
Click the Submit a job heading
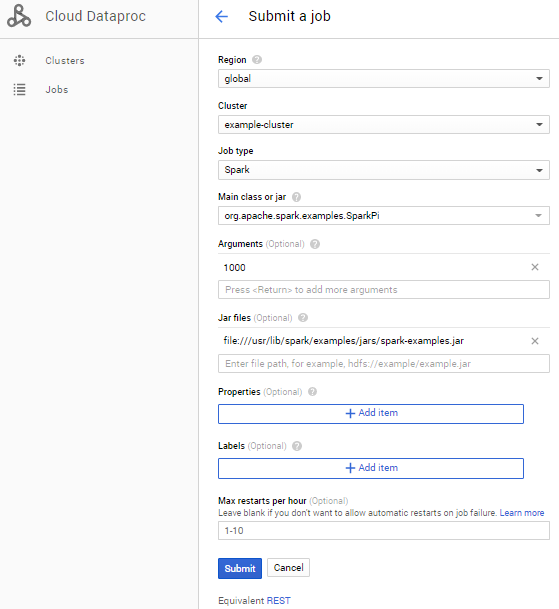(x=289, y=16)
